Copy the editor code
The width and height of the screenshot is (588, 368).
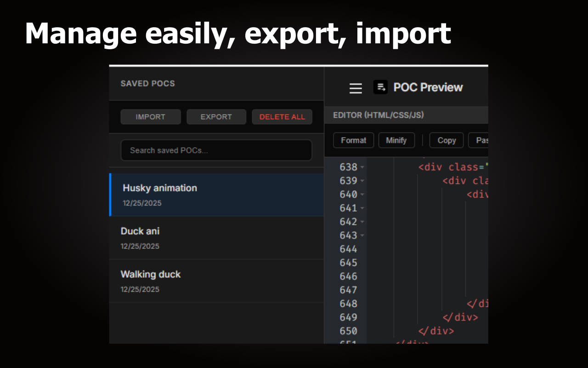[446, 140]
